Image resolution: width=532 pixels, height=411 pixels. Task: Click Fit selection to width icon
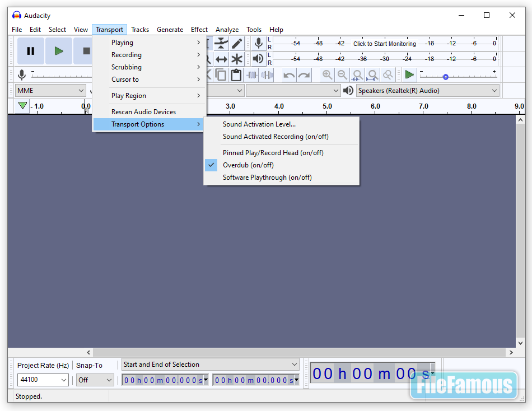[x=357, y=74]
